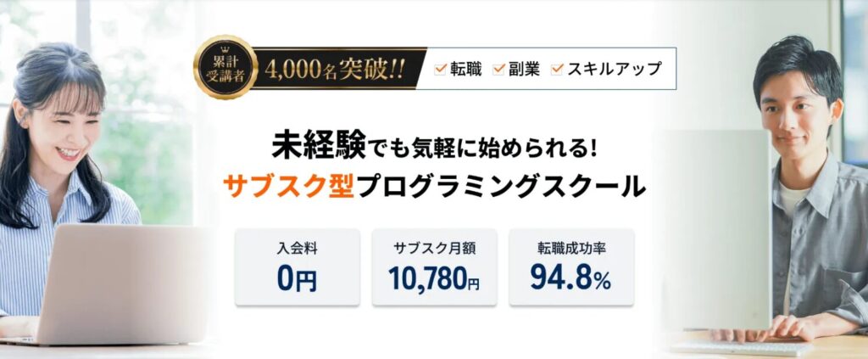The height and width of the screenshot is (359, 868).
Task: Click the 未経験でも気軽に始められる! headline
Action: pyautogui.click(x=434, y=147)
